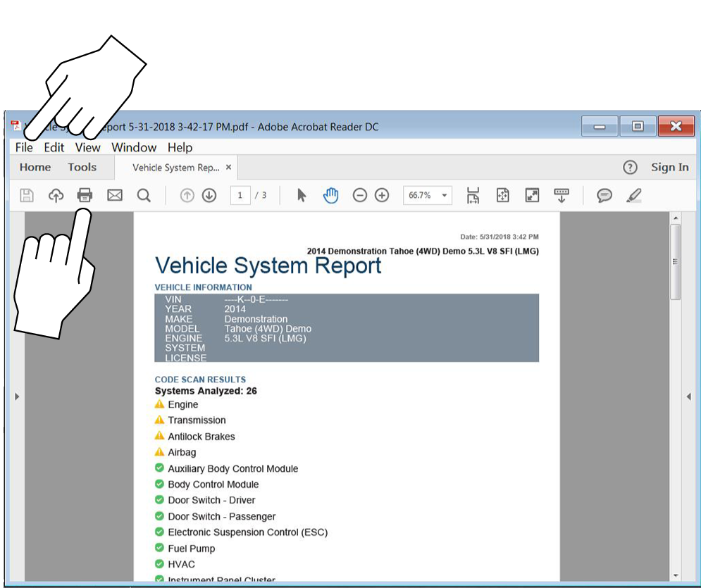Click the Sign In link
701x588 pixels.
669,167
